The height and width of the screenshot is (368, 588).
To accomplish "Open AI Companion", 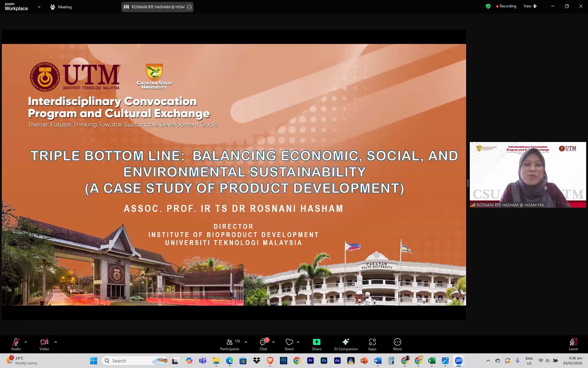I will pyautogui.click(x=346, y=344).
